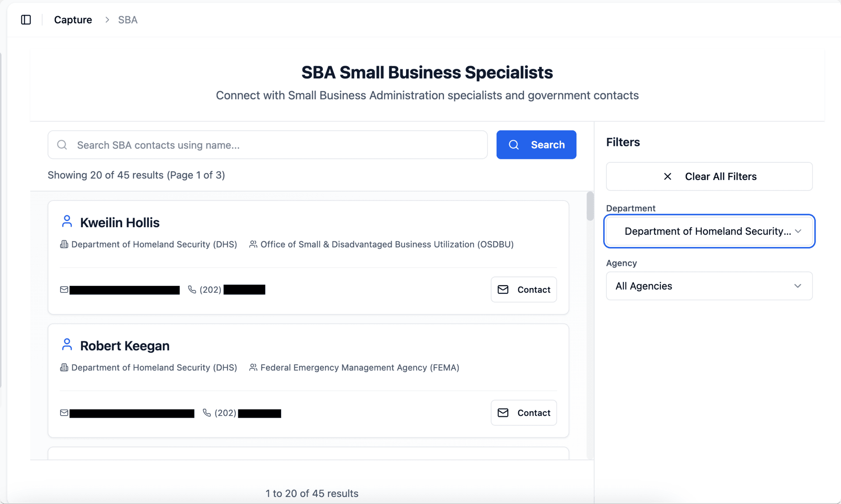
Task: Contact Kweilin Hollis
Action: [524, 289]
